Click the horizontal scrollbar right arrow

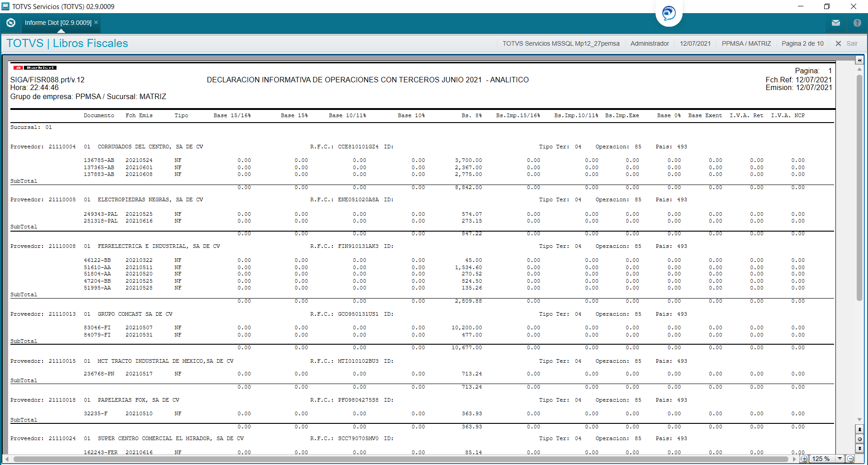(x=794, y=459)
